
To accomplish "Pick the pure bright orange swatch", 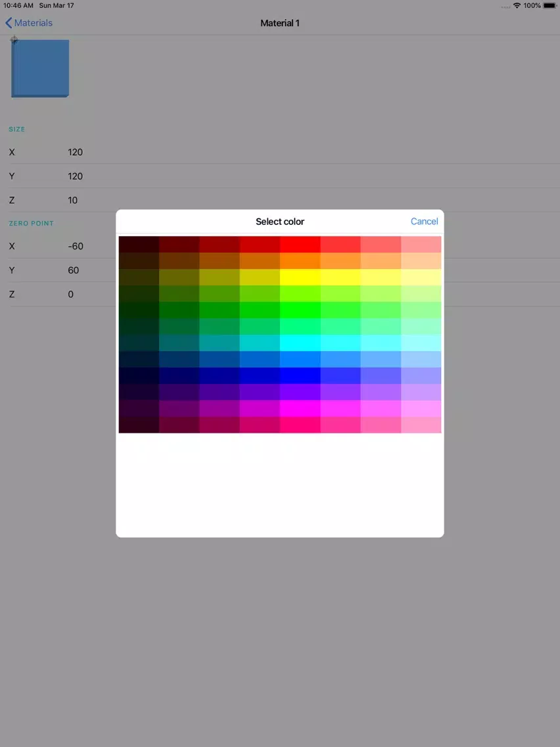I will click(x=300, y=260).
